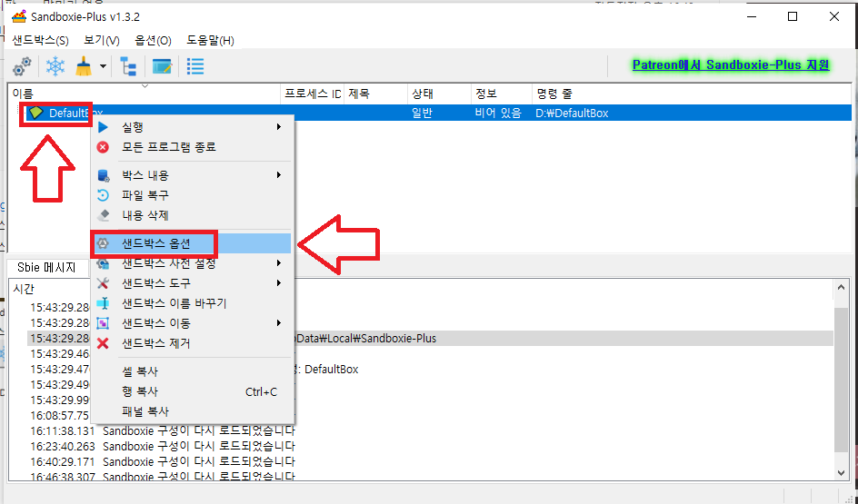Click the DefaultBox sandbox icon
The image size is (858, 504).
[36, 114]
